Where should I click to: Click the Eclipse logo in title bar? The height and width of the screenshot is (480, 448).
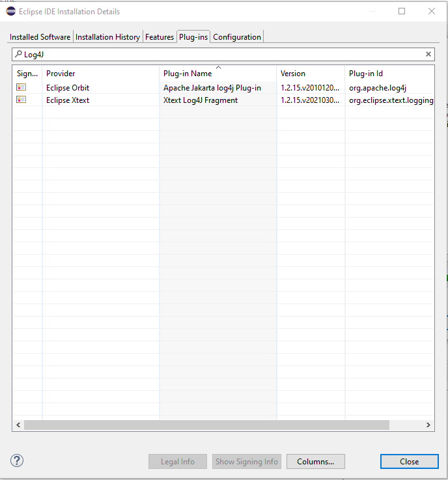10,11
